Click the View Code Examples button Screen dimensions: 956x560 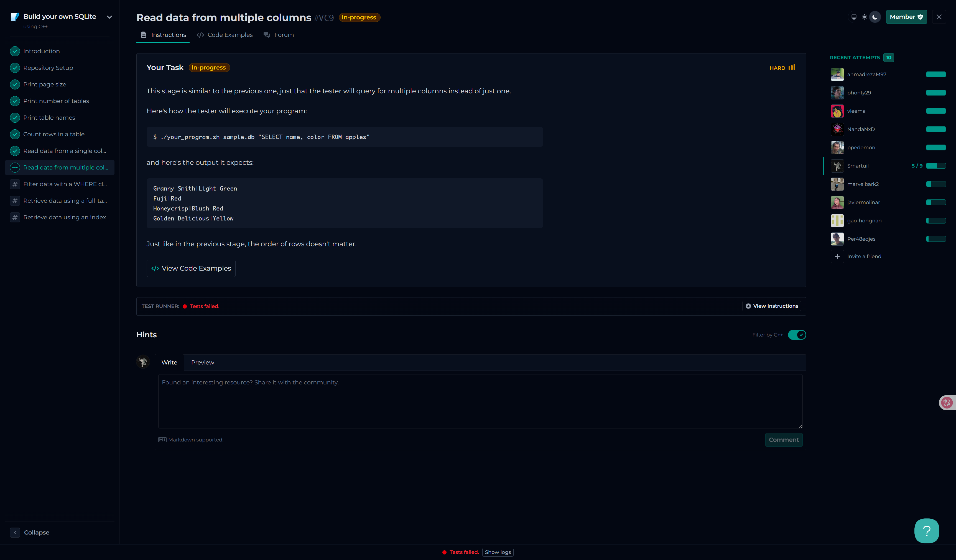(x=191, y=268)
